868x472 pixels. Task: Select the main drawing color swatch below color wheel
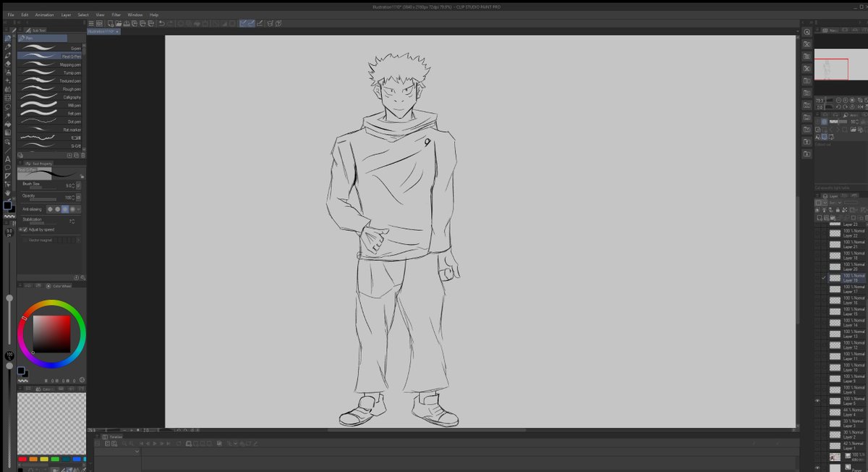pos(21,371)
